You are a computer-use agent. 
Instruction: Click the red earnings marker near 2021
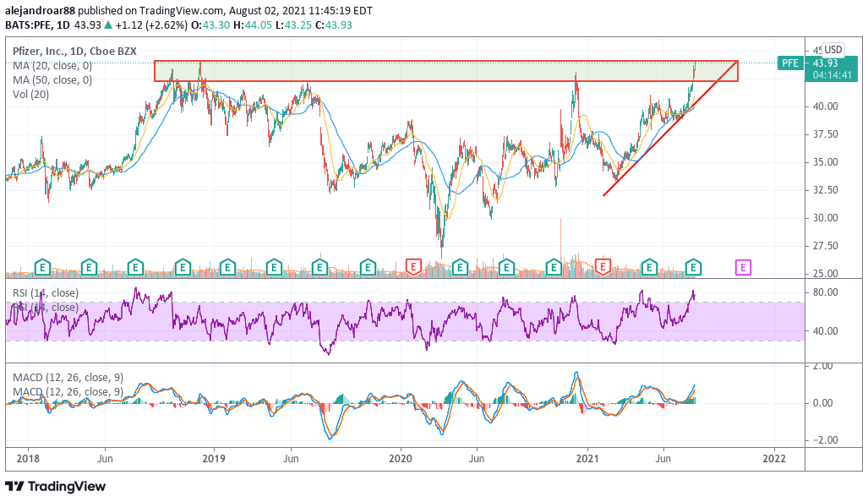tap(603, 267)
